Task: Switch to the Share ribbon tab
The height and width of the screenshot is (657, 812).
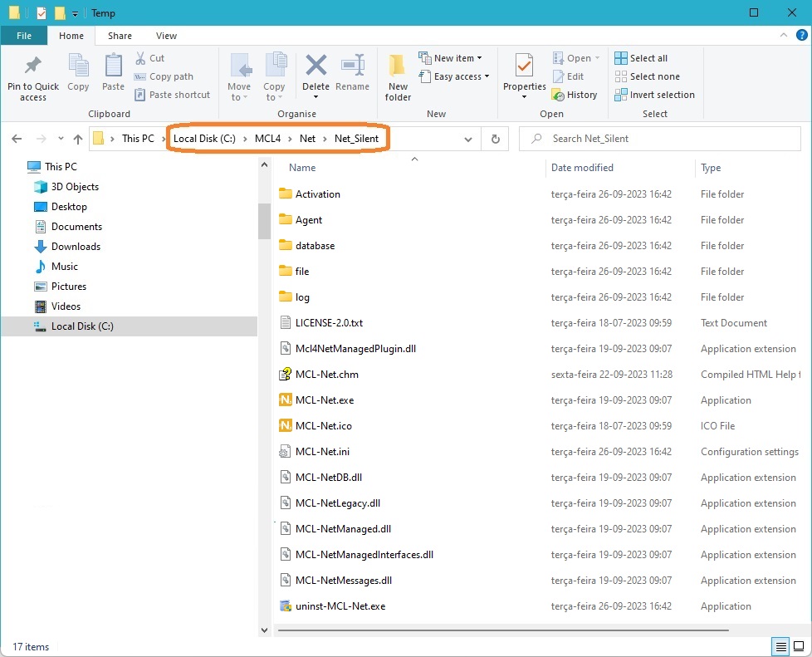Action: click(120, 36)
